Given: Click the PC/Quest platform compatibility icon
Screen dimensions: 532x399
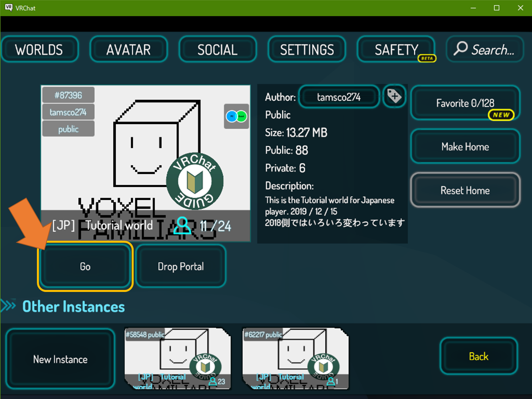Looking at the screenshot, I should (236, 116).
